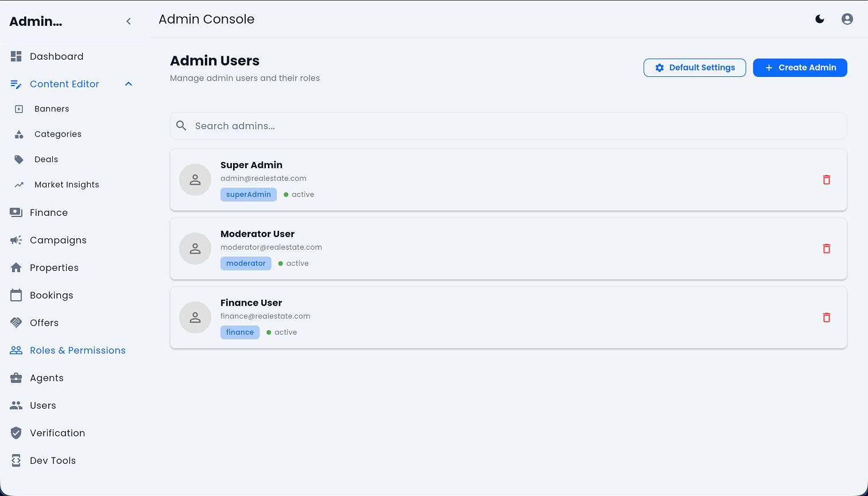Screen dimensions: 868x496
Task: Delete the Super Admin user
Action: tap(827, 180)
